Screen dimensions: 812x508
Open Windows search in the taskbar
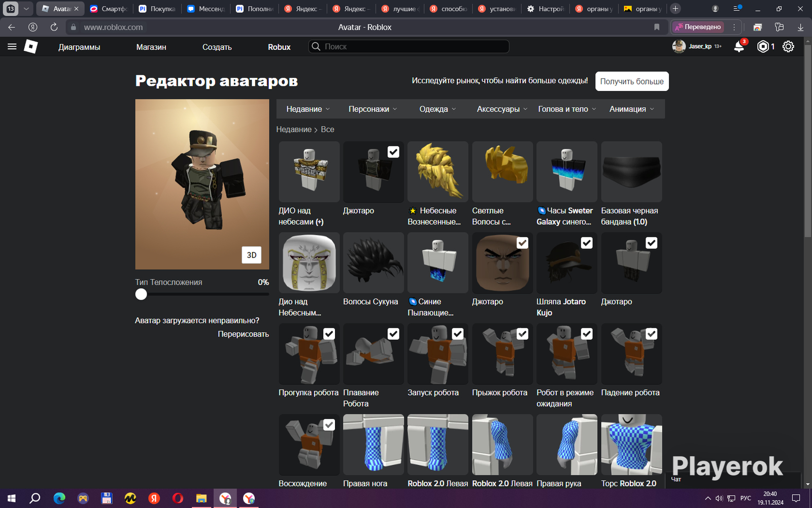tap(35, 498)
